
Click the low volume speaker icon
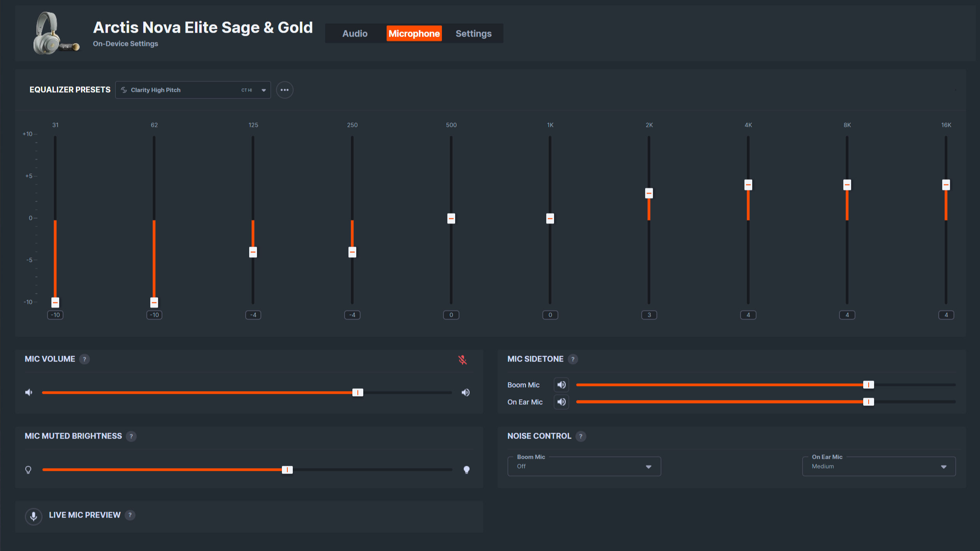click(x=29, y=392)
